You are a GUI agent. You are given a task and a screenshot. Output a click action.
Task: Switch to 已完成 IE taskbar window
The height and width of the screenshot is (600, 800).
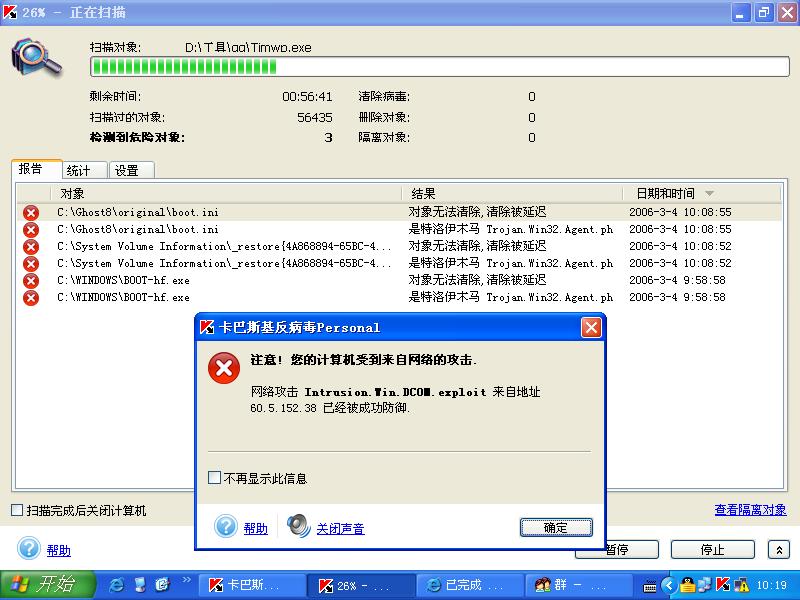(x=470, y=585)
